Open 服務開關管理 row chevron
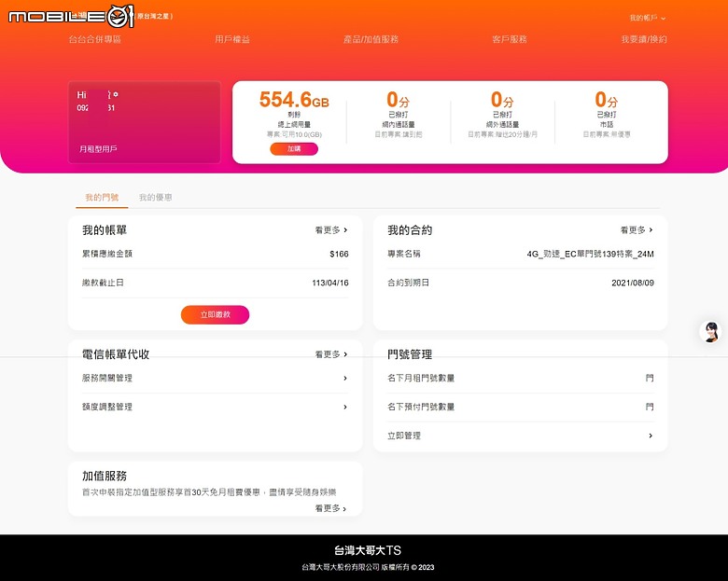728x581 pixels. coord(345,379)
